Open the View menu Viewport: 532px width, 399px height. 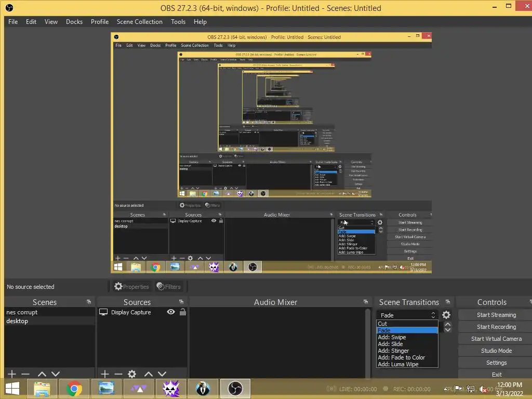51,22
